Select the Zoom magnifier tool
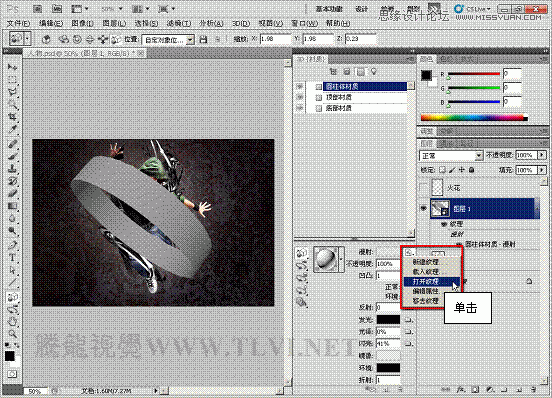This screenshot has width=552, height=398. tap(12, 333)
